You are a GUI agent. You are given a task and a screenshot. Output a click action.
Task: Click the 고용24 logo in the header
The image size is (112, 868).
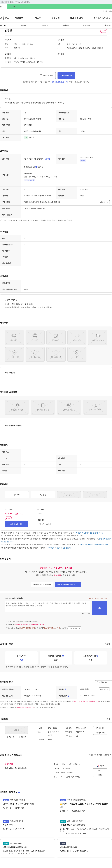[x=4, y=18]
